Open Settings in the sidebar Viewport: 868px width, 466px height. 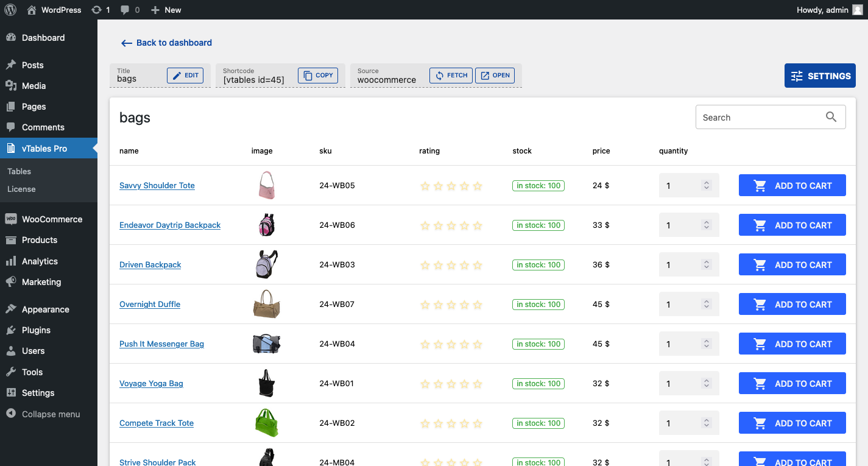(49, 393)
